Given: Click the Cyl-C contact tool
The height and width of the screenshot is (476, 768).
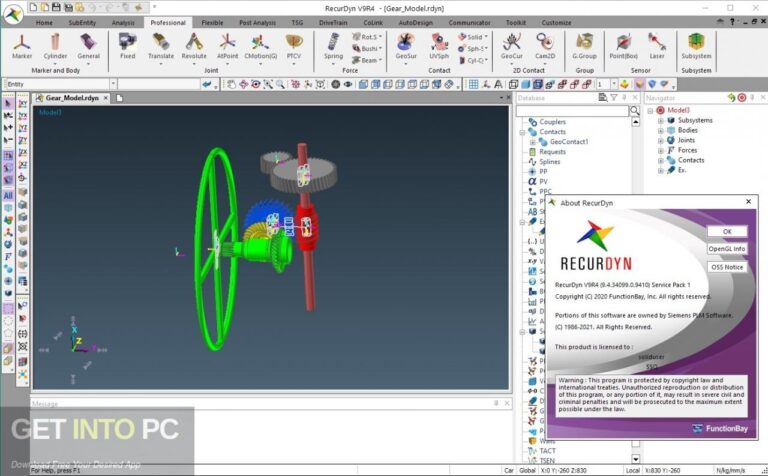Looking at the screenshot, I should click(x=473, y=60).
